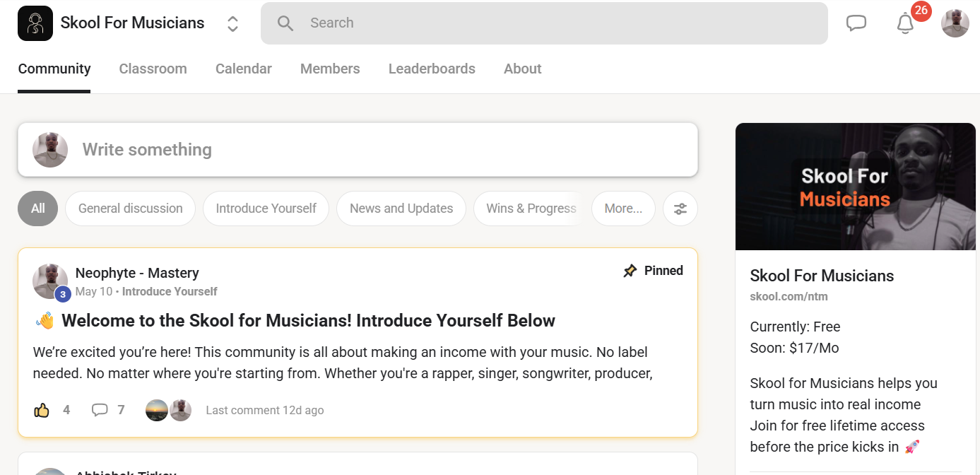Click the Skool For Musicians header title
The width and height of the screenshot is (980, 475).
(132, 23)
